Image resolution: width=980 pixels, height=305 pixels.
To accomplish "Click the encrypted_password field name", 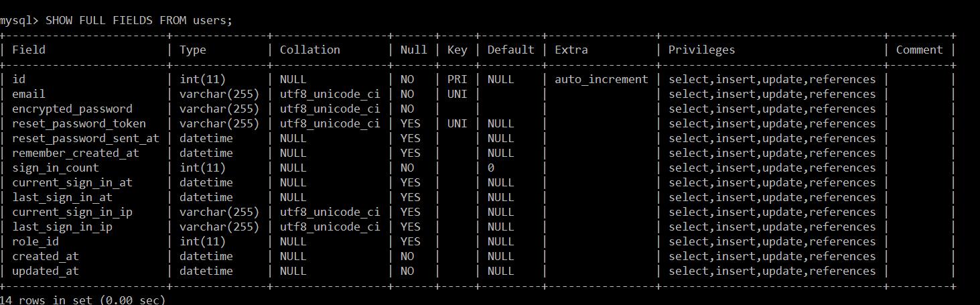I will coord(72,109).
